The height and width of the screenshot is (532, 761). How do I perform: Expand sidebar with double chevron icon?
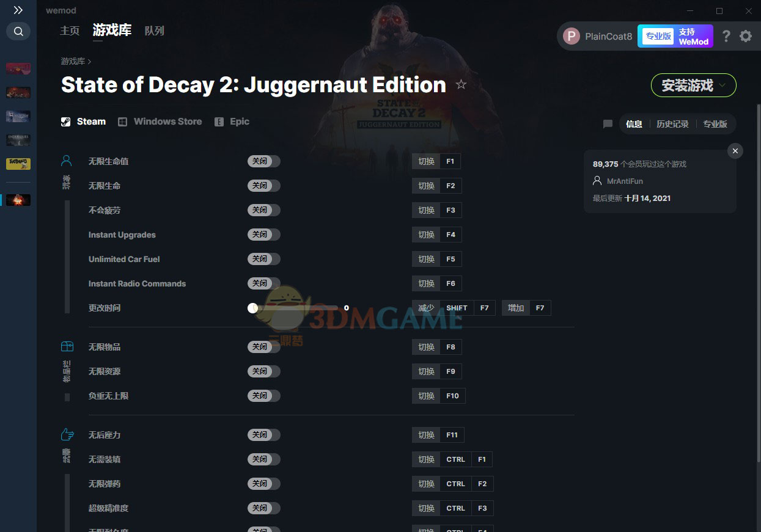point(18,10)
